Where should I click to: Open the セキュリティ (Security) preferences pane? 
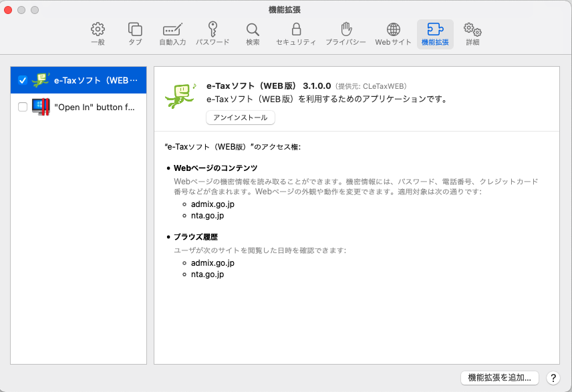(296, 34)
